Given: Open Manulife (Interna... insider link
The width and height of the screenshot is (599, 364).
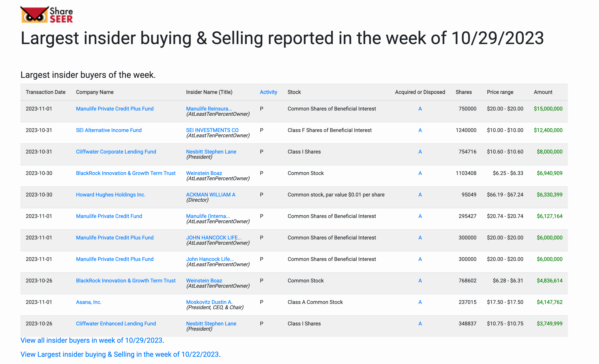Looking at the screenshot, I should tap(208, 216).
